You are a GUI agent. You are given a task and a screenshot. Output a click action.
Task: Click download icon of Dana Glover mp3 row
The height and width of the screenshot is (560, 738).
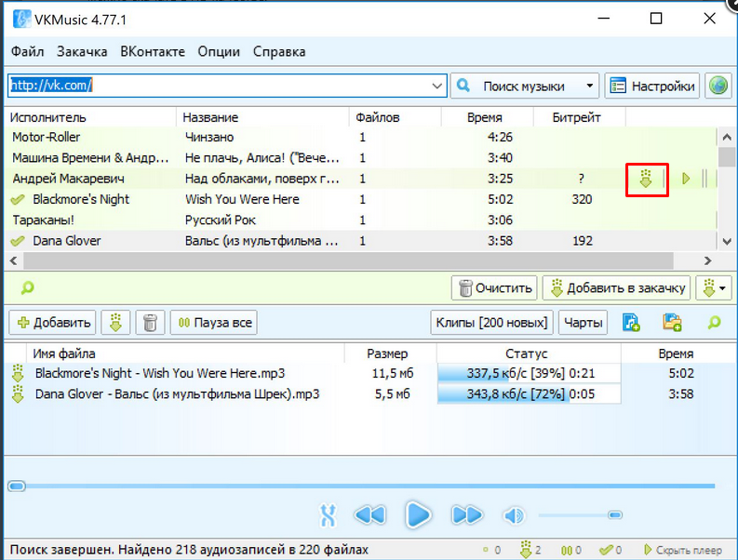tap(18, 393)
